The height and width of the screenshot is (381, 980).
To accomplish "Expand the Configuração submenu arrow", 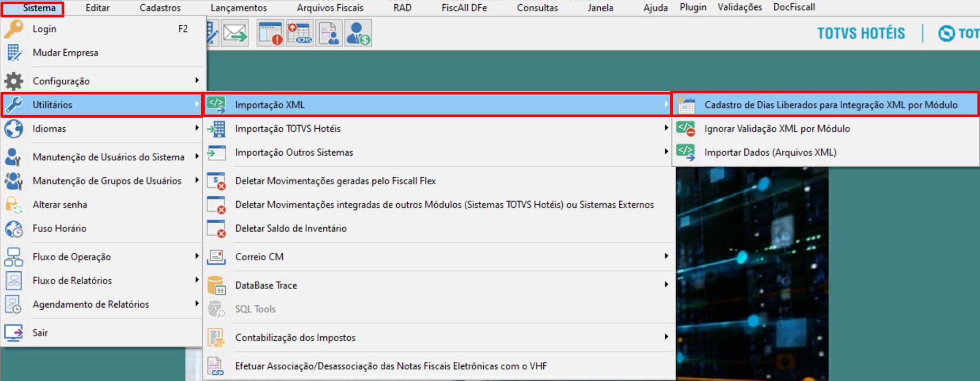I will click(x=197, y=80).
